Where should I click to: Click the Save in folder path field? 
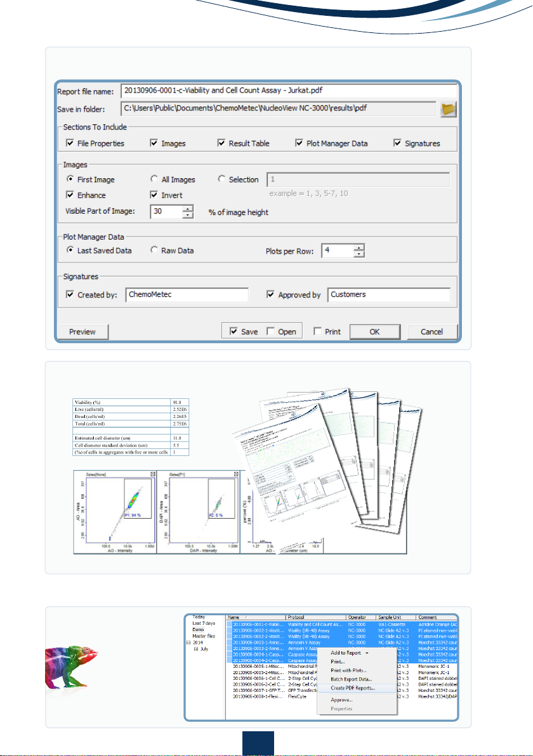tap(279, 108)
